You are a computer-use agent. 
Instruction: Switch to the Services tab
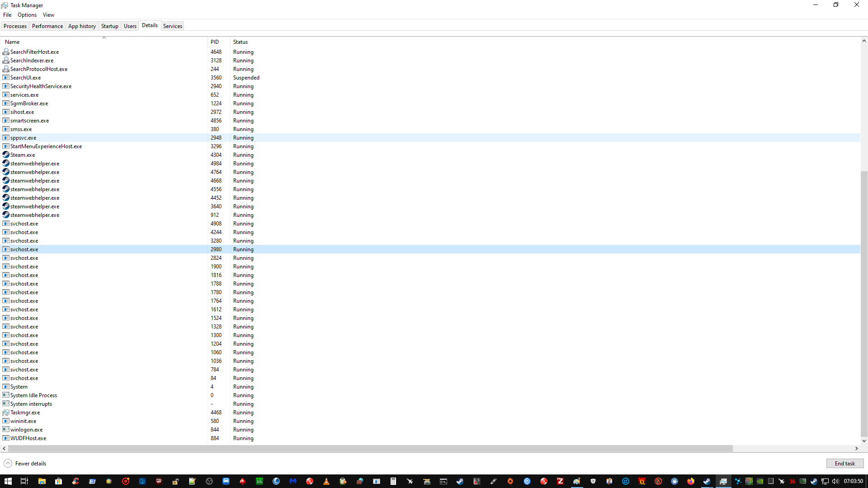point(172,26)
